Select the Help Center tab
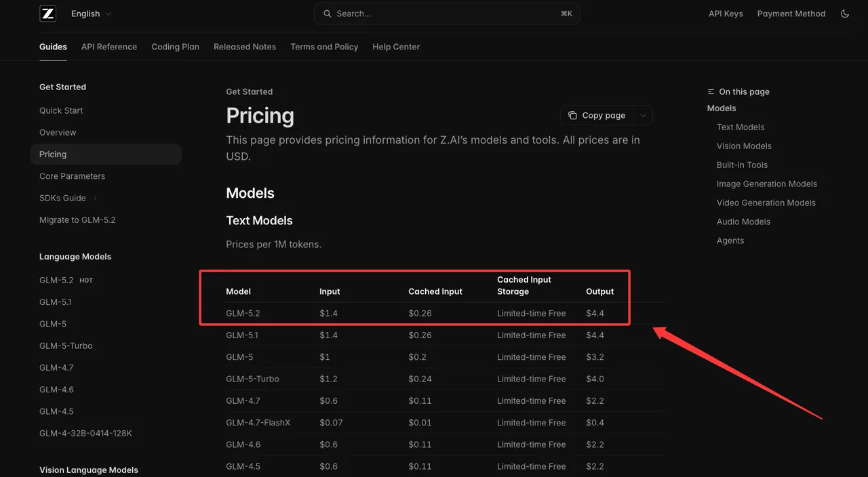 coord(396,47)
